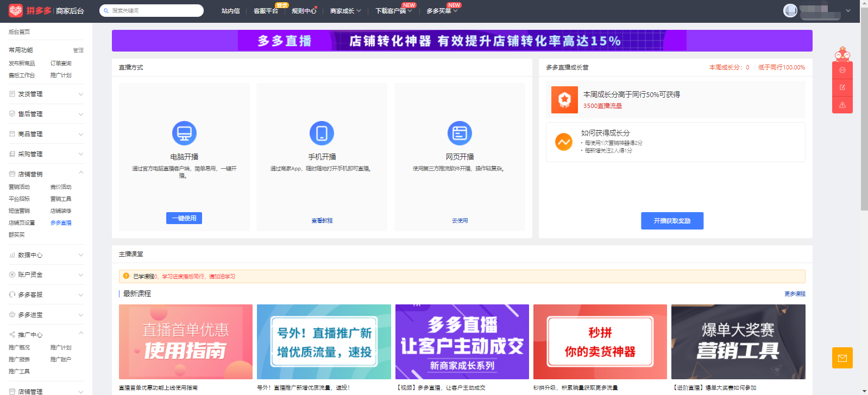The width and height of the screenshot is (868, 395).
Task: Click the 去使用 link
Action: click(460, 221)
